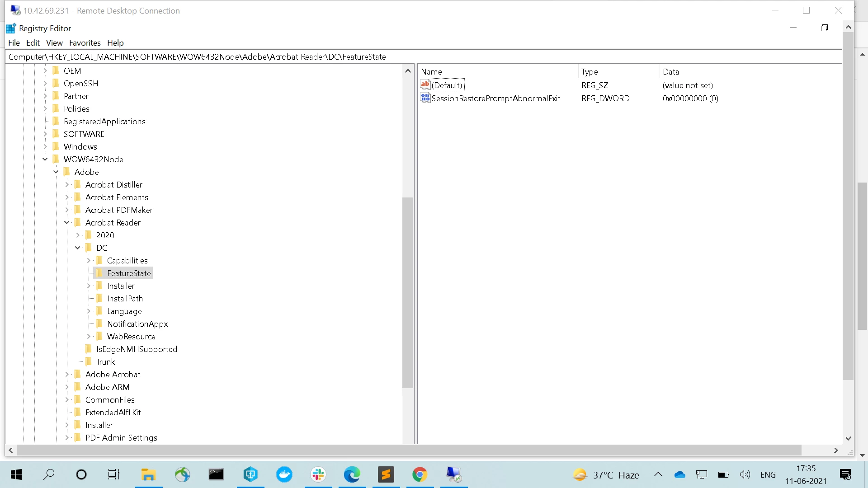Click the volume speaker tray icon
This screenshot has height=488, width=868.
[745, 474]
